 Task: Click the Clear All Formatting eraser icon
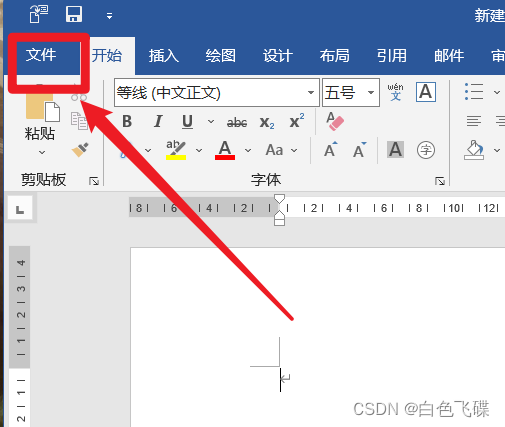coord(335,121)
